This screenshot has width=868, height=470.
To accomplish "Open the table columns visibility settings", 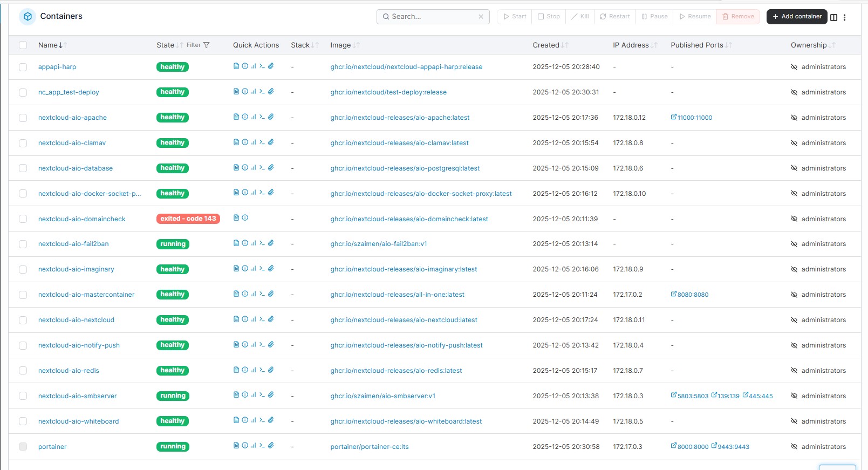I will tap(833, 17).
